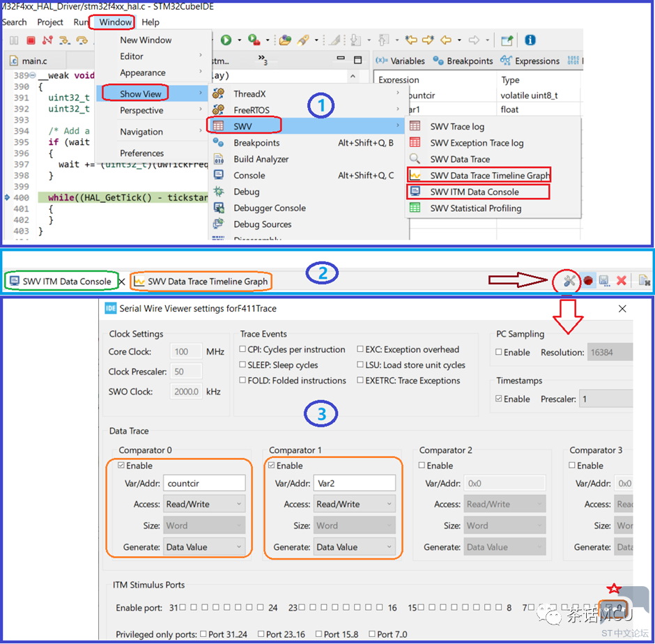Open the Help menu
The image size is (655, 644).
pyautogui.click(x=151, y=22)
